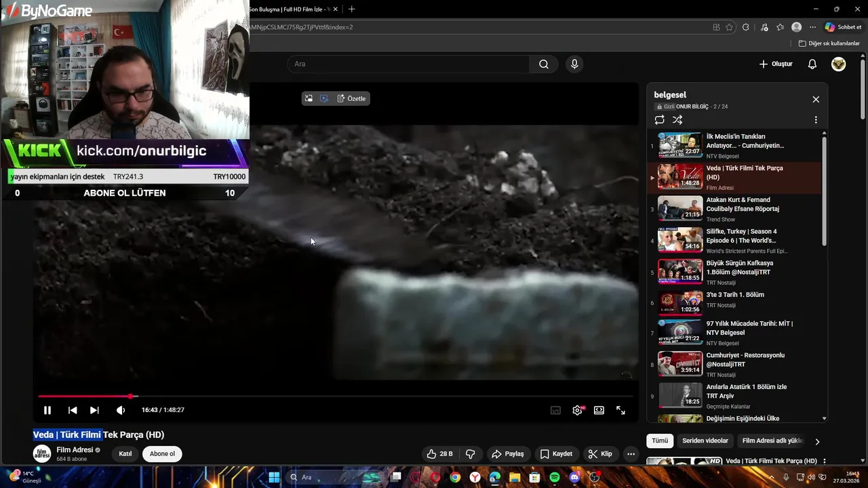Open Film Adresi channel avatar
868x488 pixels.
[x=42, y=453]
